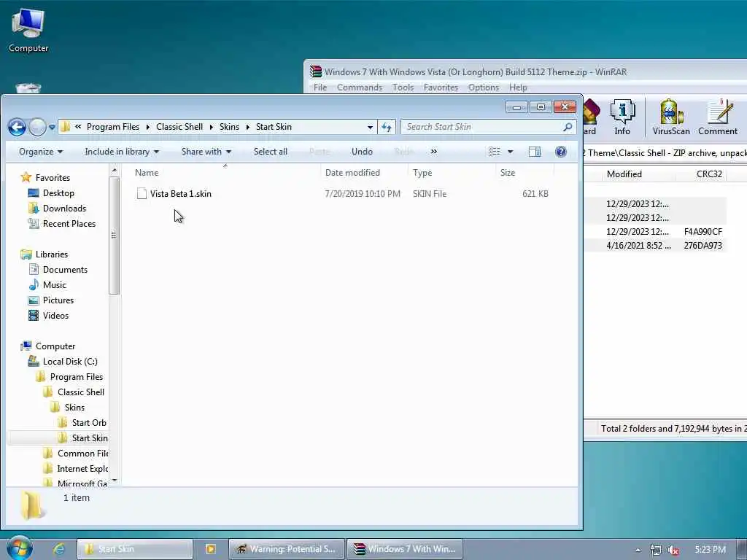Click the Undo toolbar button
The width and height of the screenshot is (747, 560).
(362, 152)
